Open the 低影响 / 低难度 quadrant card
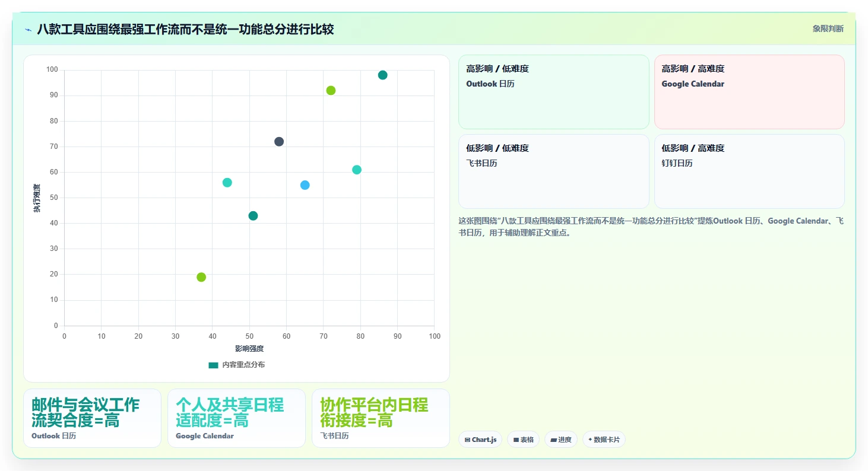 pos(554,171)
